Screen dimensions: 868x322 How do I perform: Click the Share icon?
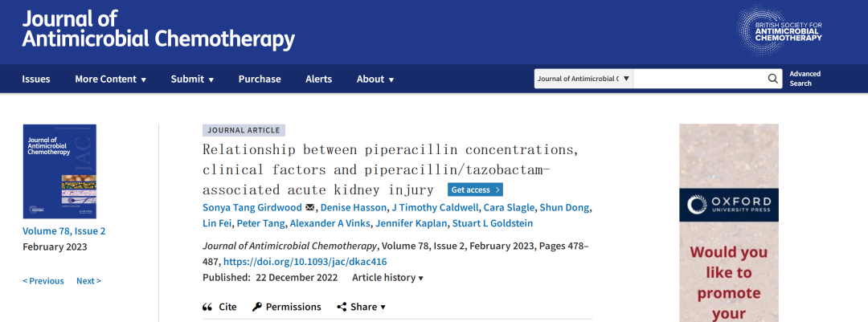[x=342, y=307]
